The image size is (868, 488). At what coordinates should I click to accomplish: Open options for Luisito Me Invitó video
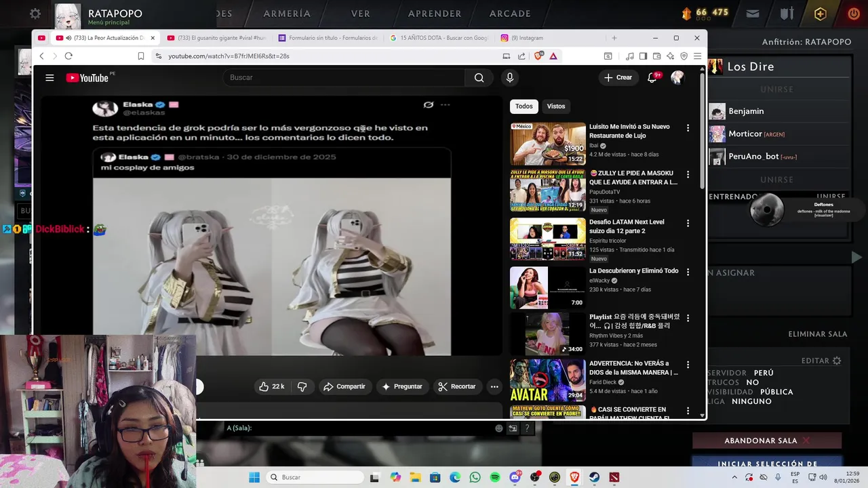(688, 127)
